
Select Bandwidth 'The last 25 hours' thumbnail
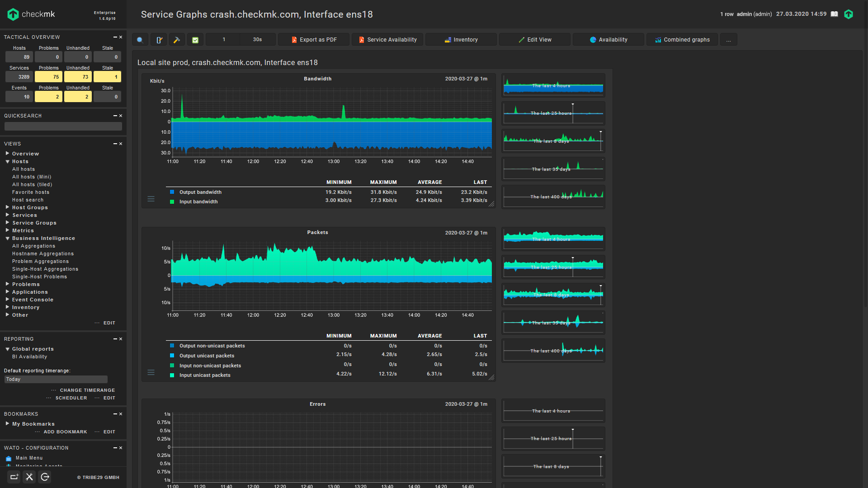(553, 113)
